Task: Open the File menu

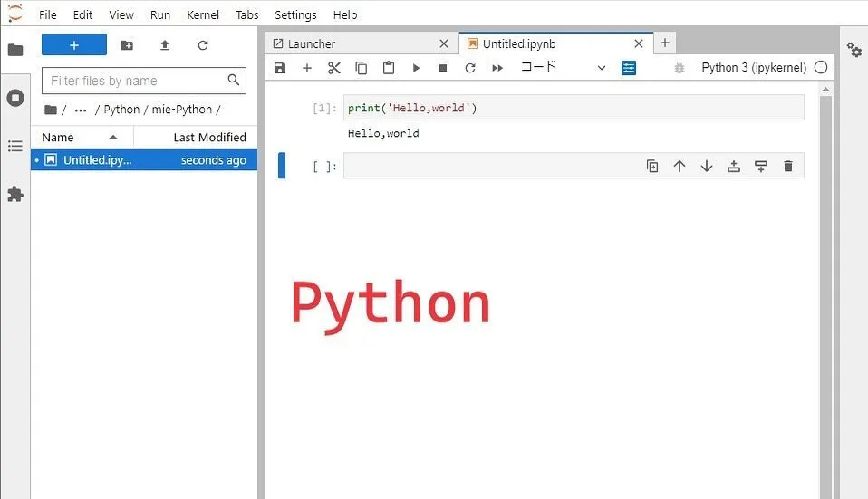Action: tap(48, 14)
